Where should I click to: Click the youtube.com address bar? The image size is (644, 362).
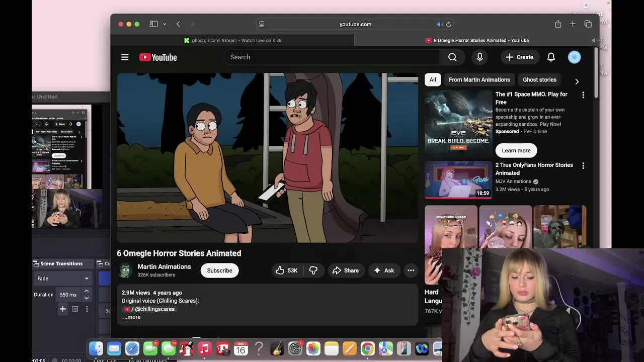pos(355,24)
